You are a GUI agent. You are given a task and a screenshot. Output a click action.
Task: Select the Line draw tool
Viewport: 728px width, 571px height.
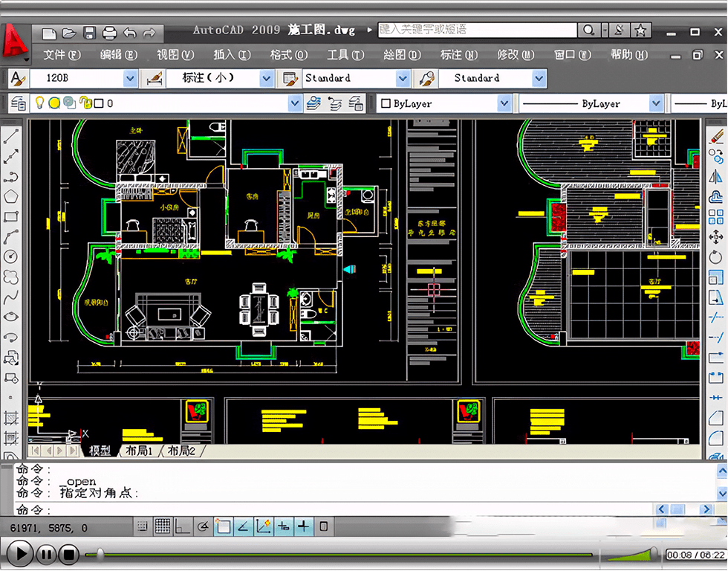[11, 137]
